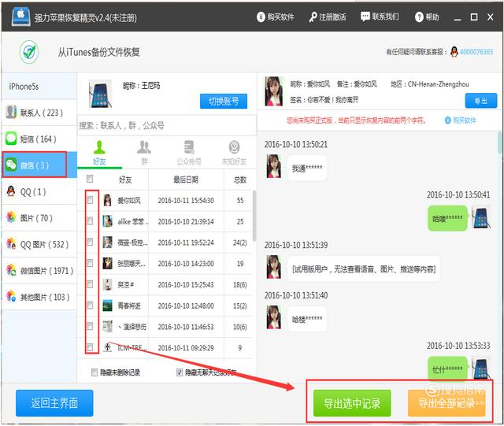Click the contact profile photo in chat header
The width and height of the screenshot is (504, 426).
(273, 91)
